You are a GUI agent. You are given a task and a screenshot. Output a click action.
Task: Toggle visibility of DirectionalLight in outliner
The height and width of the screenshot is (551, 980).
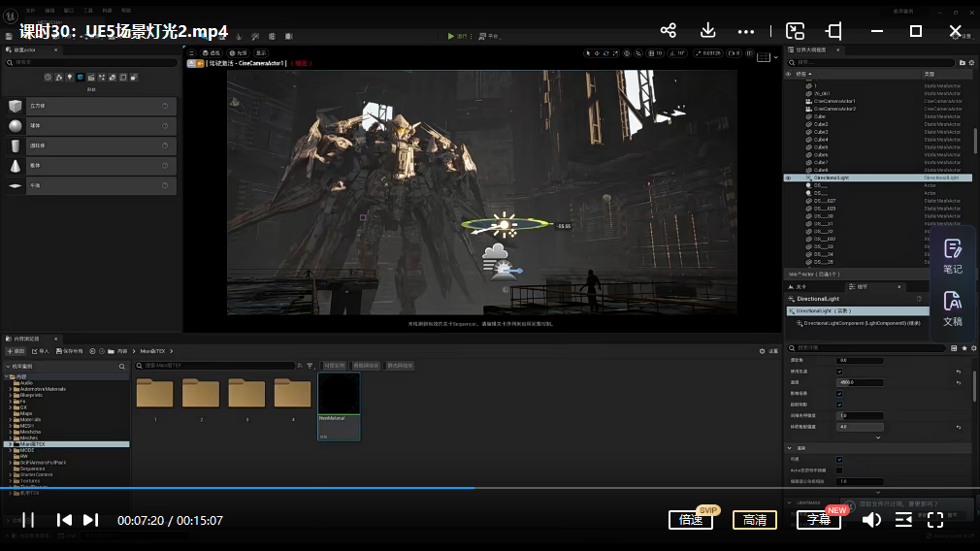click(x=788, y=178)
